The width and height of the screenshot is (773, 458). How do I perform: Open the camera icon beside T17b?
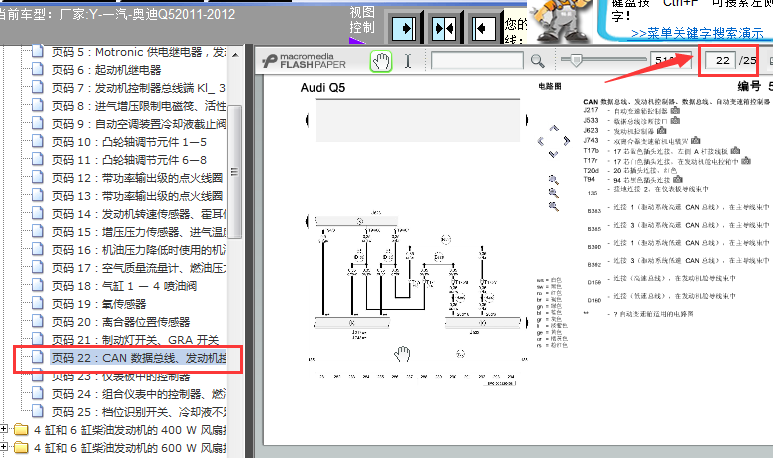[736, 150]
